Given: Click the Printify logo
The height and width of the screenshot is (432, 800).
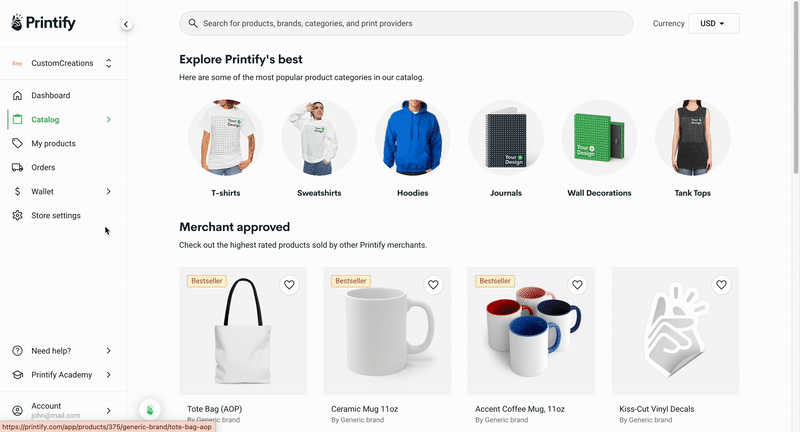Looking at the screenshot, I should click(43, 22).
